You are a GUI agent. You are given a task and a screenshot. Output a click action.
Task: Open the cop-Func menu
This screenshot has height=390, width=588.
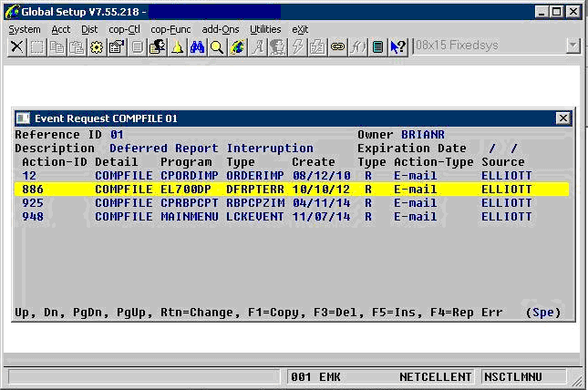(x=171, y=29)
